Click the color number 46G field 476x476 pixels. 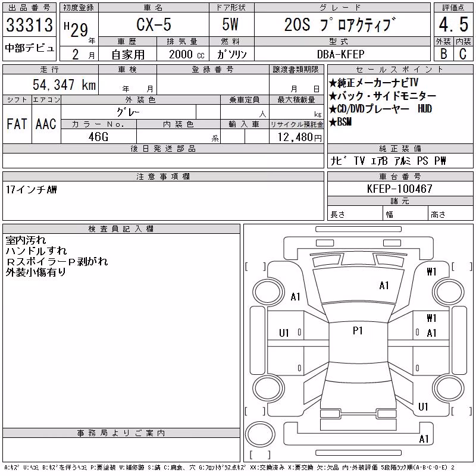point(98,137)
